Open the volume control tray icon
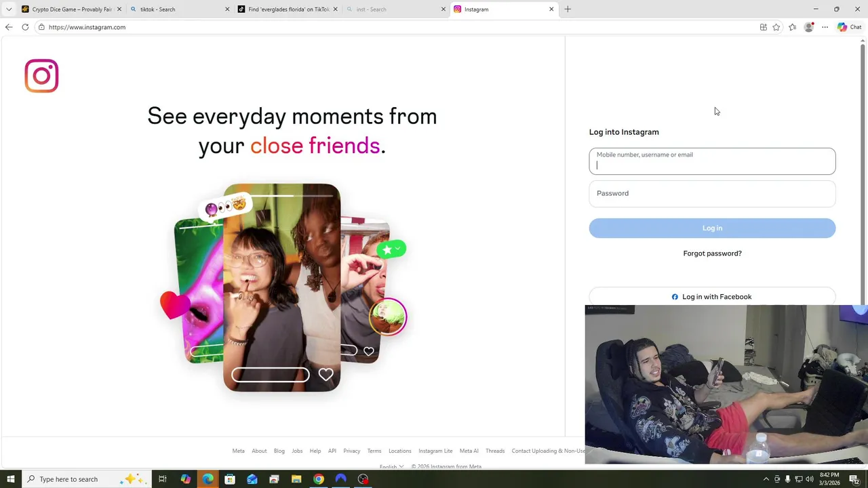The width and height of the screenshot is (868, 488). tap(809, 479)
